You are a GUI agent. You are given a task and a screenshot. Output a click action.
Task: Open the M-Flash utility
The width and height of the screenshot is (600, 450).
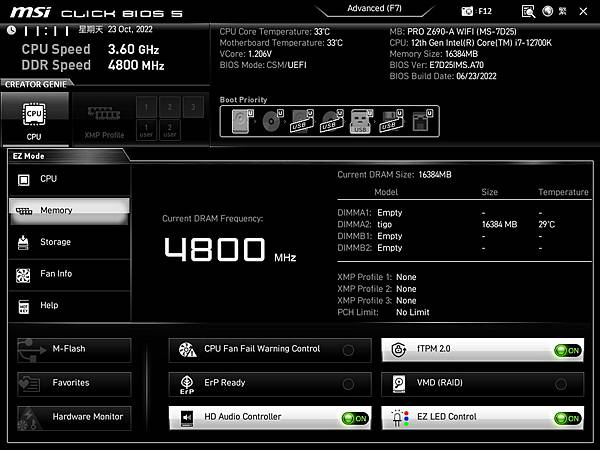coord(74,350)
